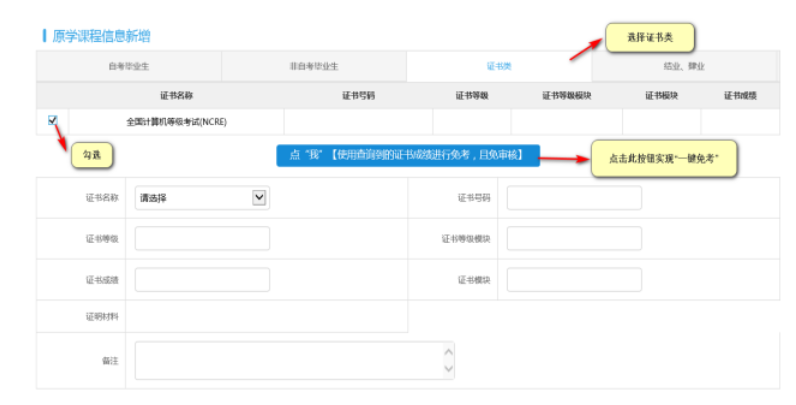Focus the 证书等级模块 input field
796x405 pixels.
pos(573,239)
